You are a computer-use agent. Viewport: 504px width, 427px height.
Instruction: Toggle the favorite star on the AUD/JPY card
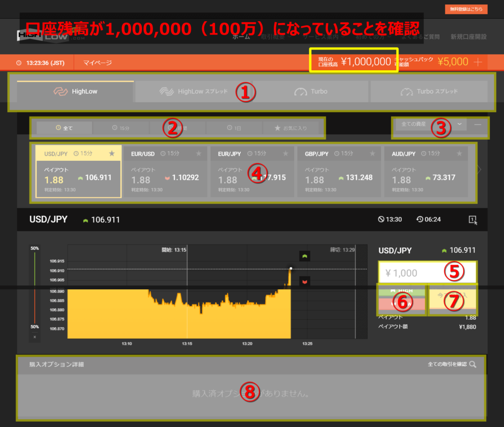coord(459,153)
